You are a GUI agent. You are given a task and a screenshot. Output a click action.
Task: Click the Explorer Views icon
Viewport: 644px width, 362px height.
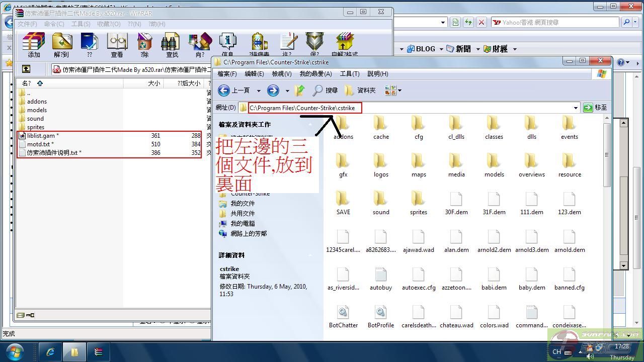pyautogui.click(x=390, y=90)
